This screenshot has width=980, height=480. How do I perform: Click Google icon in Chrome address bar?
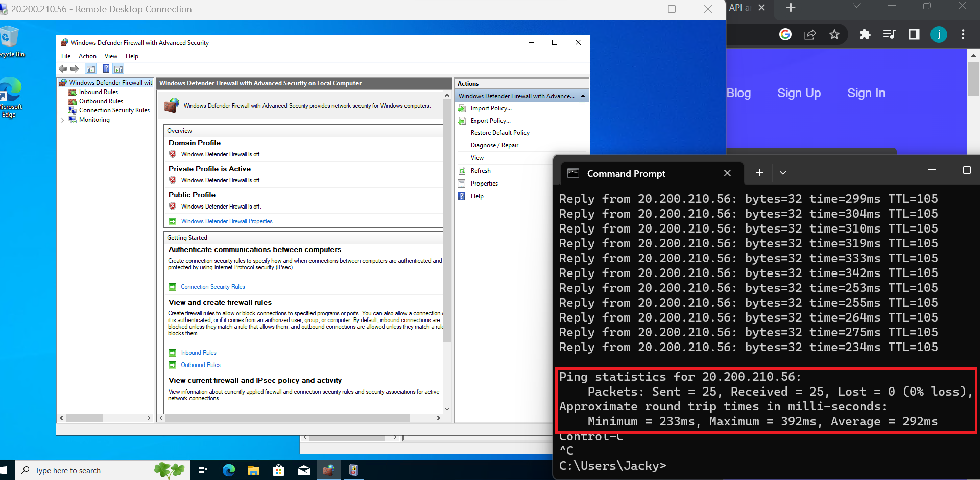click(785, 34)
